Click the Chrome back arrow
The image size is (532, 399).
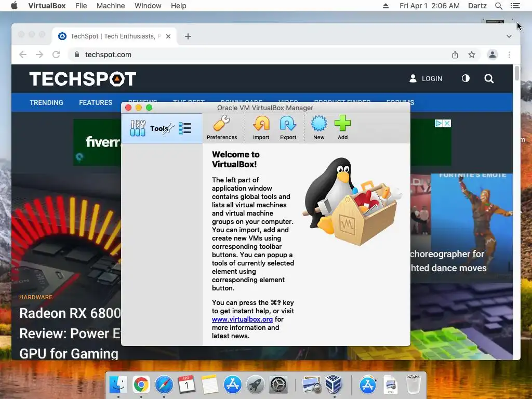pos(23,55)
